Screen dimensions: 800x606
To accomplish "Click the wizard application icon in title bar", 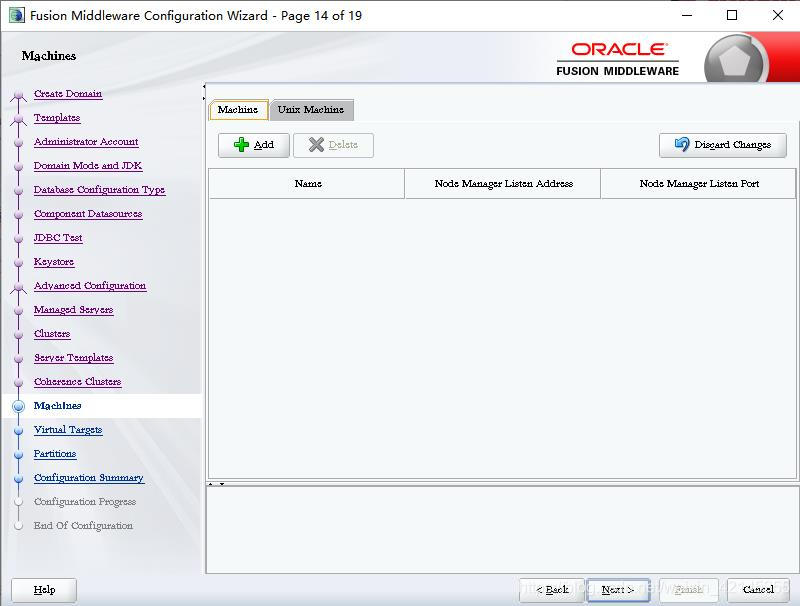I will [16, 15].
